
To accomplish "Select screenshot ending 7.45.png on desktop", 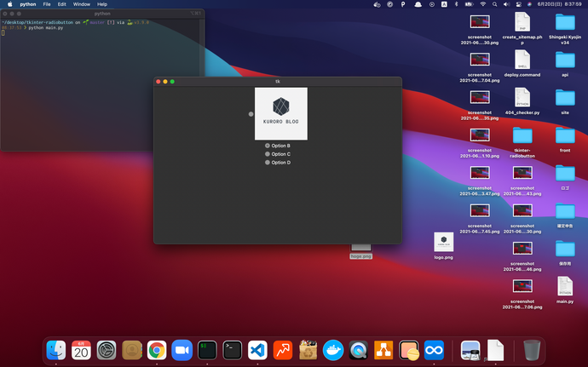I will point(480,219).
